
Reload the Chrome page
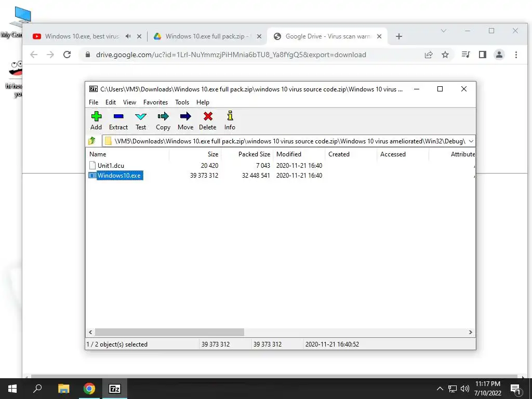pos(67,55)
